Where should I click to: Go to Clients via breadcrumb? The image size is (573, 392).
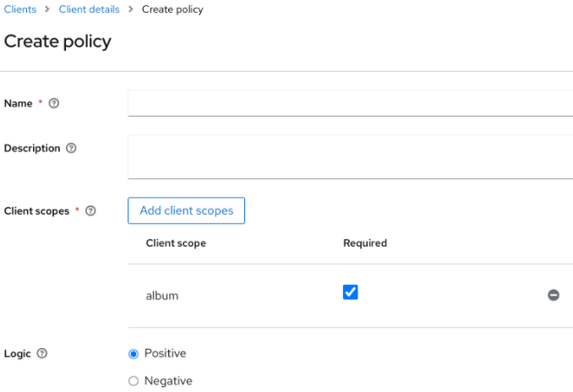click(x=19, y=9)
